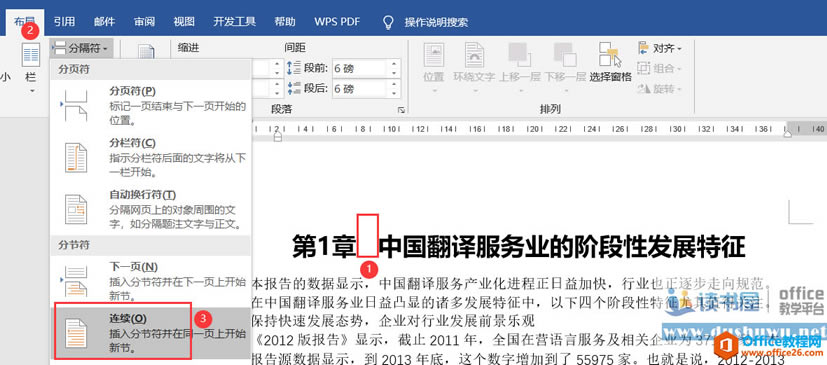
Task: Open the 审阅 ribbon tab
Action: point(145,22)
